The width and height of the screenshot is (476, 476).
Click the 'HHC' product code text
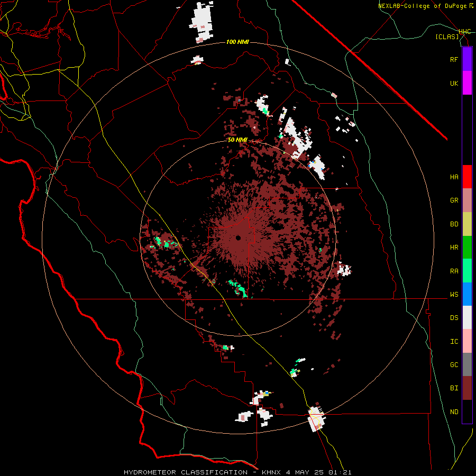click(465, 32)
